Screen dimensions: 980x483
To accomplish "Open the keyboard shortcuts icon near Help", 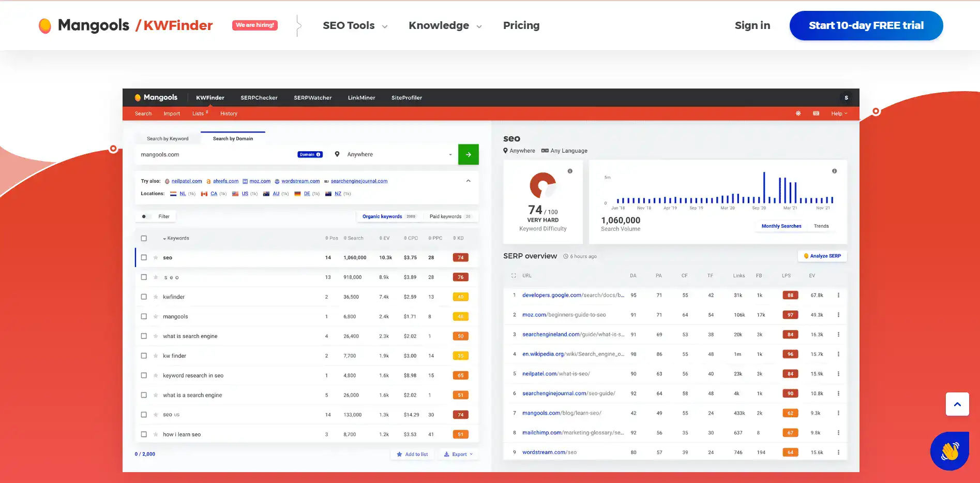I will [x=816, y=113].
